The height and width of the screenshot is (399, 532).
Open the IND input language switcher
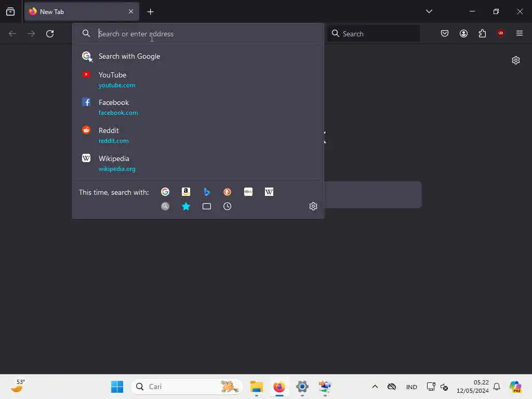(x=411, y=387)
